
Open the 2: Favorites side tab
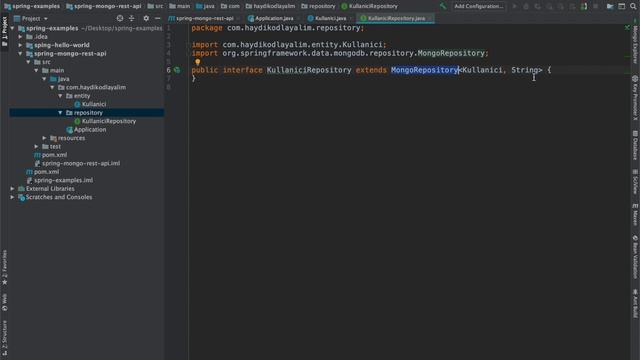pos(4,267)
